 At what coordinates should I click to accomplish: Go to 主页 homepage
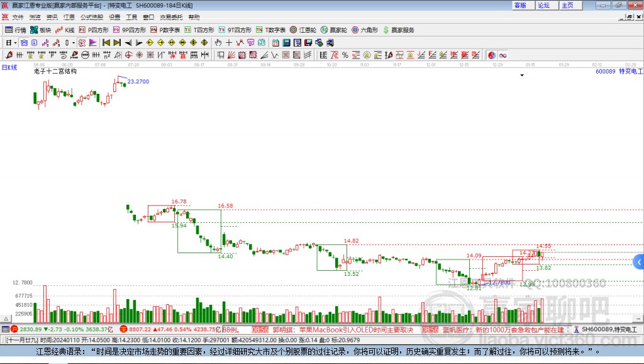[567, 5]
